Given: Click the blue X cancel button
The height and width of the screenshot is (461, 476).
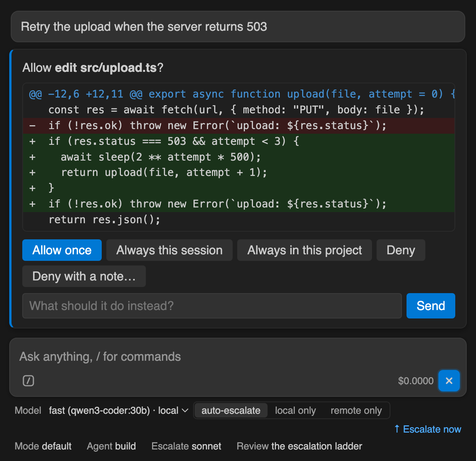Looking at the screenshot, I should pos(449,381).
